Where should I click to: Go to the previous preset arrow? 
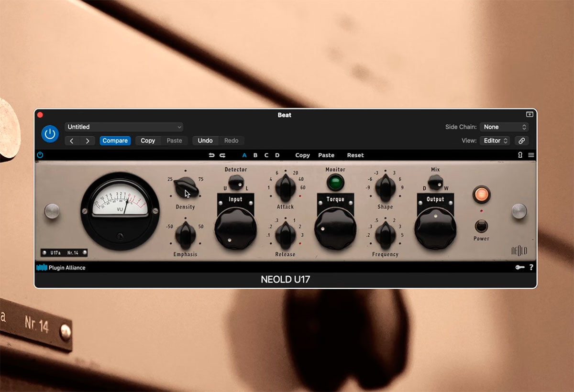tap(72, 141)
